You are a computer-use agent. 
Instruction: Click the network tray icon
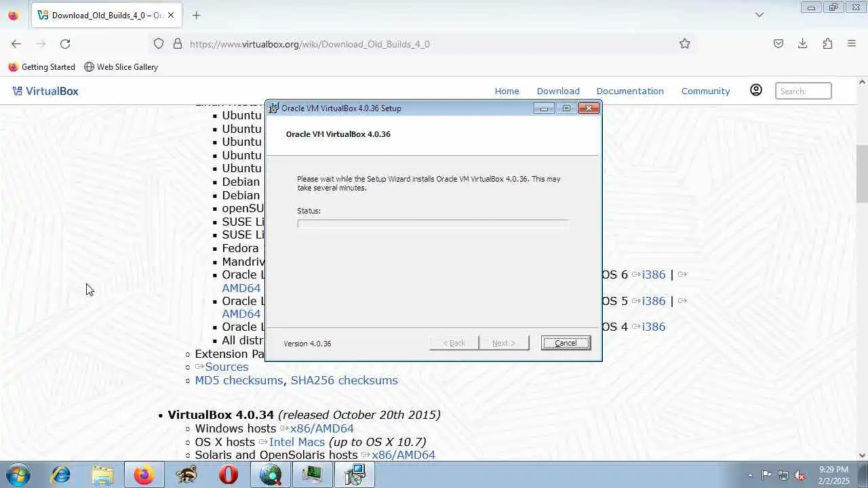point(783,475)
